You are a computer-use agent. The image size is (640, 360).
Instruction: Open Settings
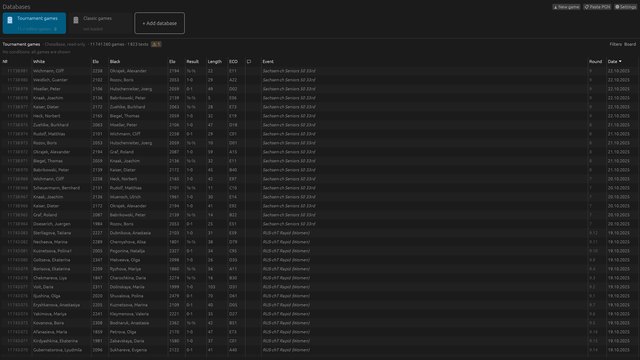point(626,7)
